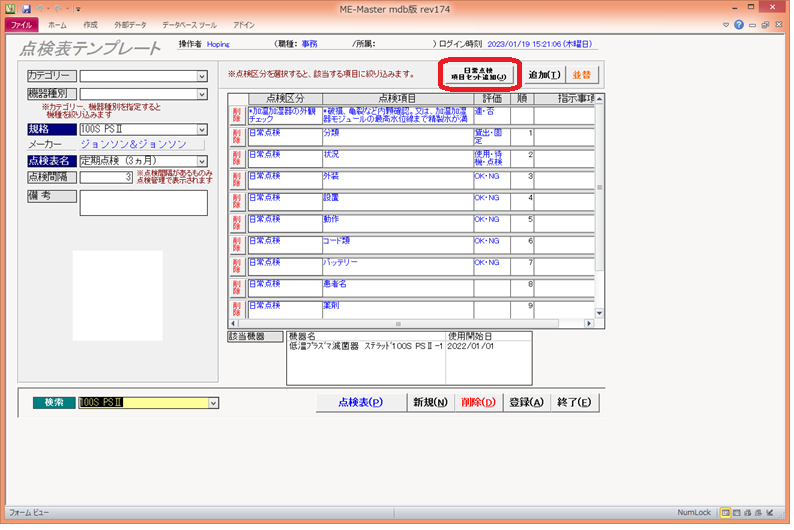
Task: Open the データベース ツール ribbon tab
Action: (189, 25)
